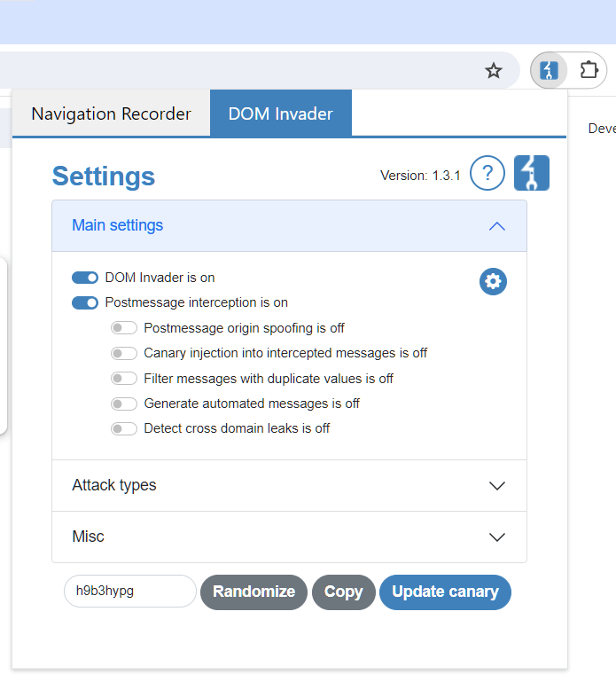Open the postmessage settings gear icon
This screenshot has height=682, width=616.
click(x=493, y=281)
